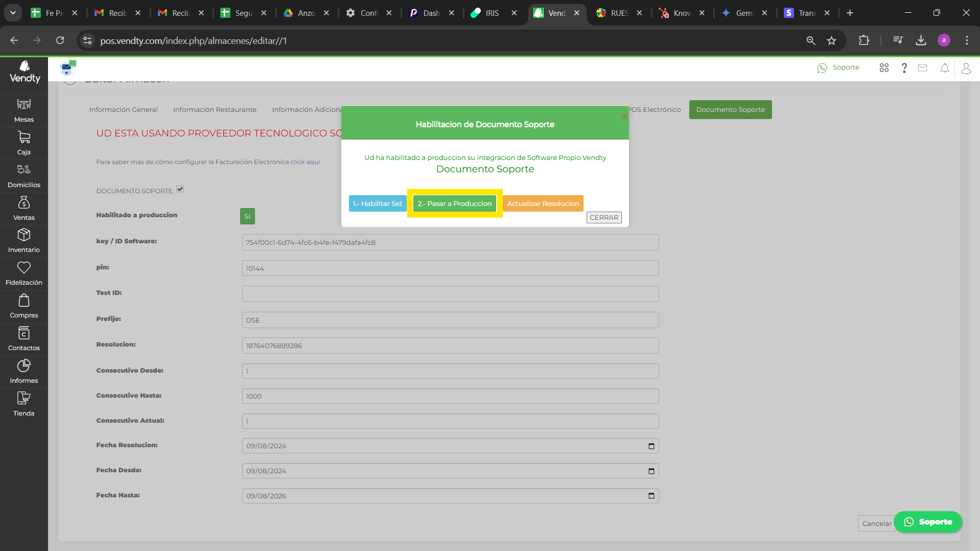This screenshot has height=551, width=980.
Task: Open browser extensions puzzle icon
Action: point(864,40)
